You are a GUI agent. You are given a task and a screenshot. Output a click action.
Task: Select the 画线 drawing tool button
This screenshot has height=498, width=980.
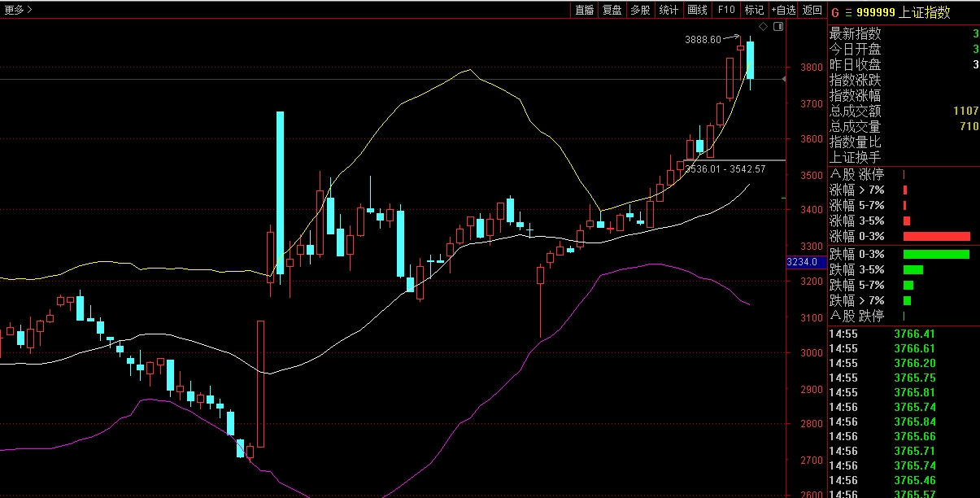click(697, 10)
